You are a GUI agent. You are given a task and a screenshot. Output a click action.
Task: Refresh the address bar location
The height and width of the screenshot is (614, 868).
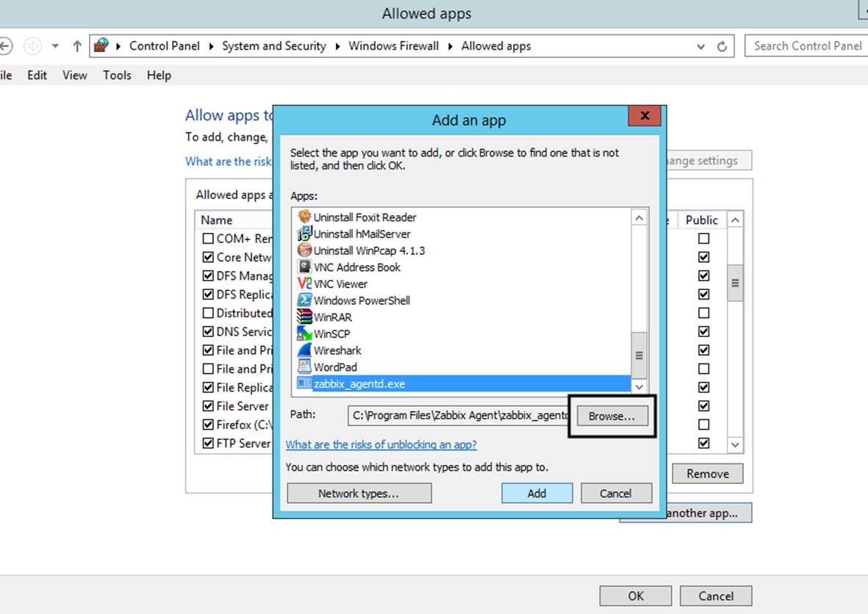[722, 46]
